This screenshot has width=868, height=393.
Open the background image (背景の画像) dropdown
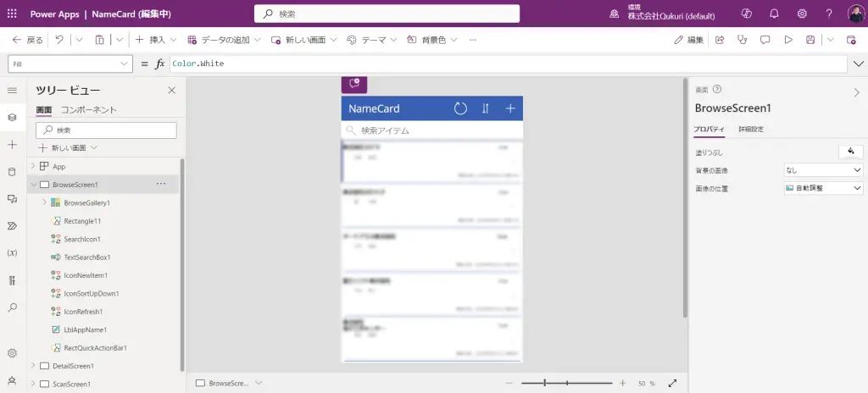(x=824, y=170)
